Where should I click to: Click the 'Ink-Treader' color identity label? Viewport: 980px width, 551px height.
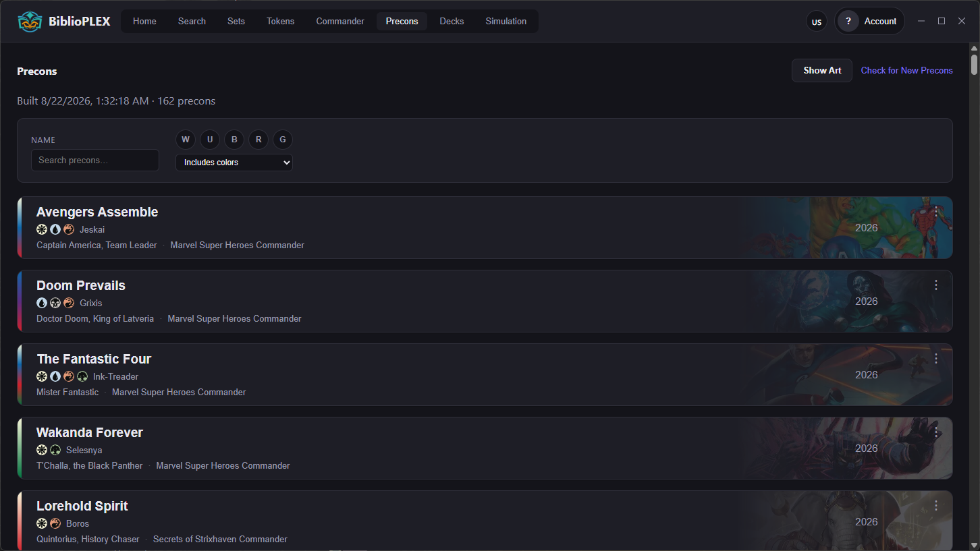click(x=115, y=376)
